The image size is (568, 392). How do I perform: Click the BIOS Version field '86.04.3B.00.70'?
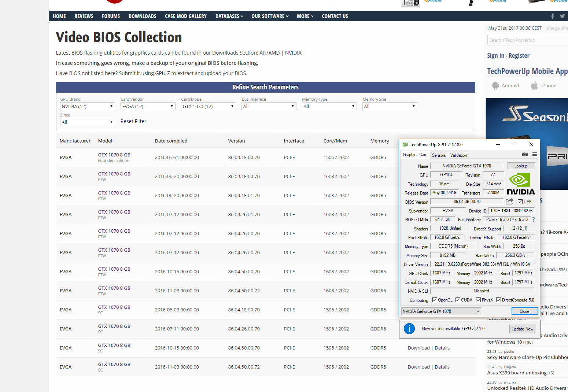point(467,201)
